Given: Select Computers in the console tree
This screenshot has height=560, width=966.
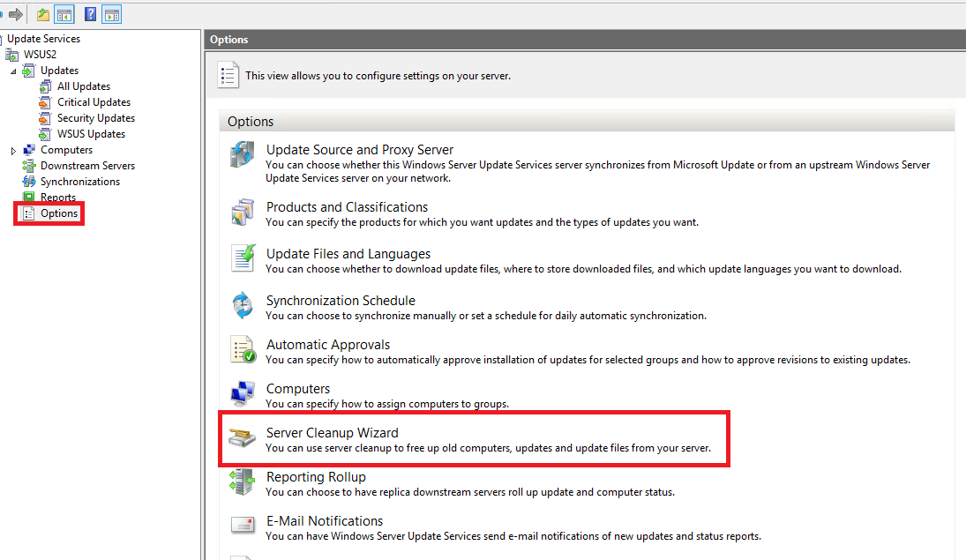Looking at the screenshot, I should [66, 150].
